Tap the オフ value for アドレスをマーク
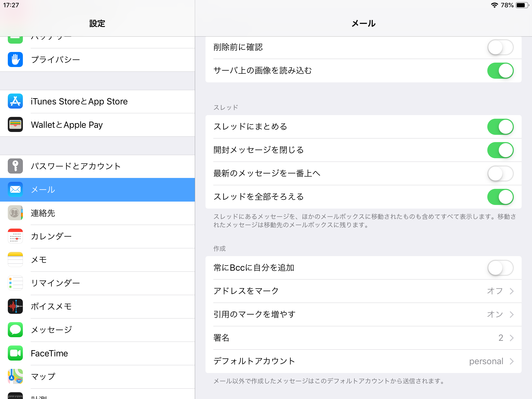The width and height of the screenshot is (532, 399). [495, 291]
